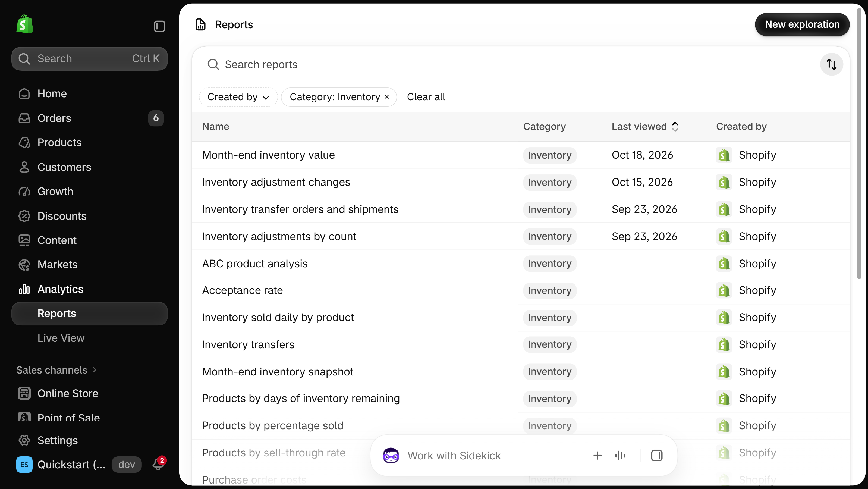Screen dimensions: 868x489
Task: Click the Orders inbox icon
Action: click(24, 118)
